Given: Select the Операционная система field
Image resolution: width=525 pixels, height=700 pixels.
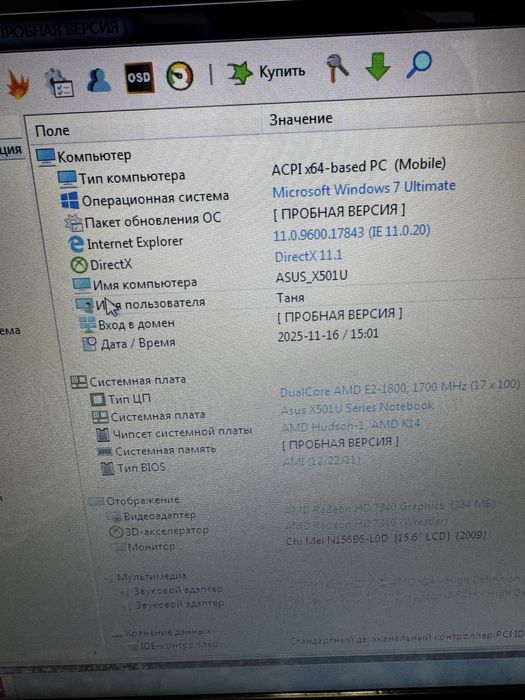Looking at the screenshot, I should tap(155, 198).
